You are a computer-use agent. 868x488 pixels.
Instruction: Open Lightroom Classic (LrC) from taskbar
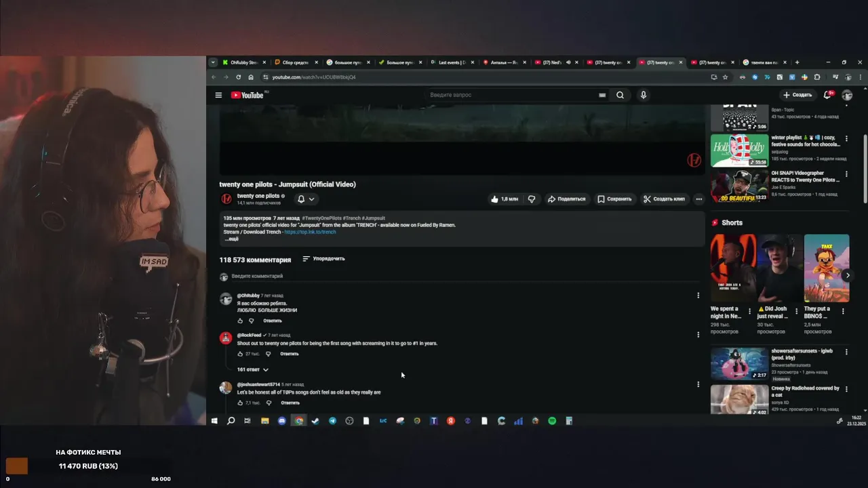click(383, 421)
